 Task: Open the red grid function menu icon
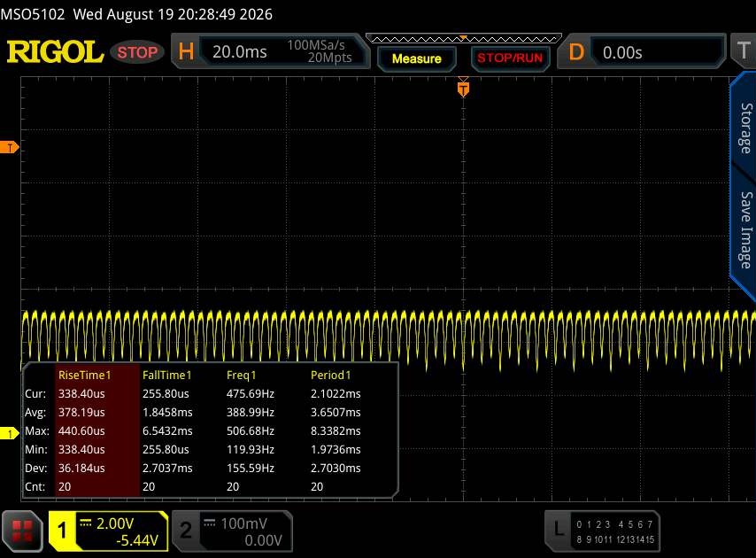coord(22,531)
